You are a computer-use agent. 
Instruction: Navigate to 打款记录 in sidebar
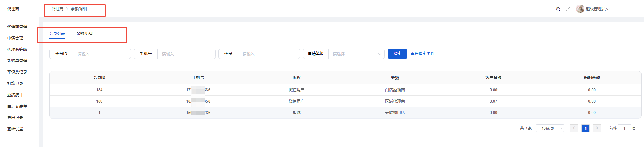15,83
